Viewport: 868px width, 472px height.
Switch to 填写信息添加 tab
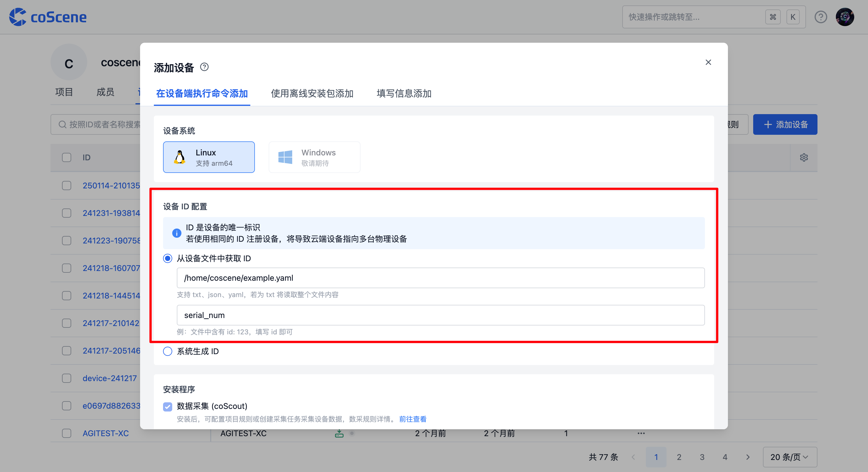404,93
